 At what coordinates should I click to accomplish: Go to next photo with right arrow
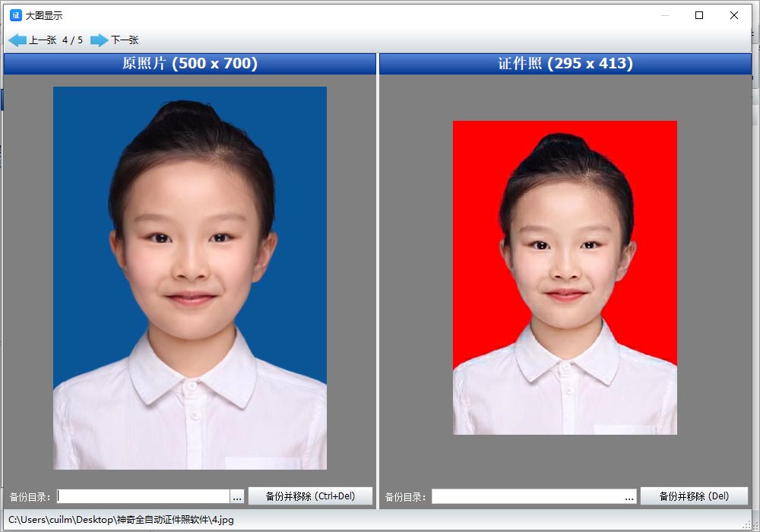(100, 40)
